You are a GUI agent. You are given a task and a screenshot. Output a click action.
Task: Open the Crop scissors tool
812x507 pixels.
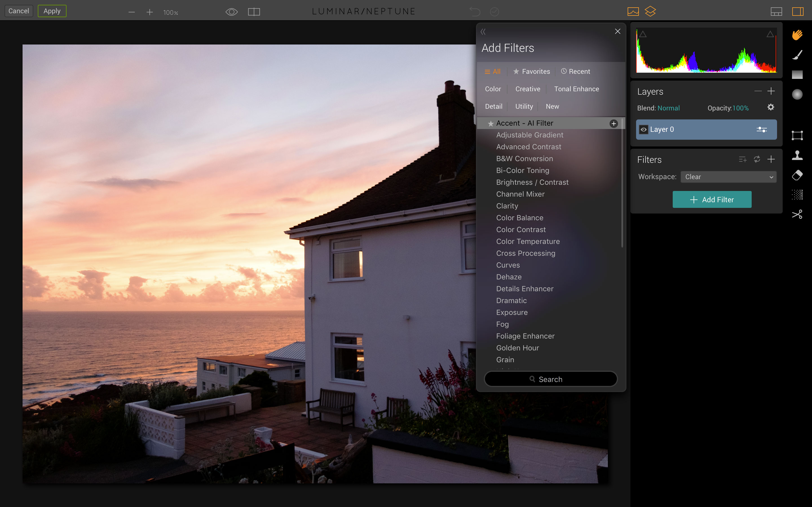(x=797, y=214)
